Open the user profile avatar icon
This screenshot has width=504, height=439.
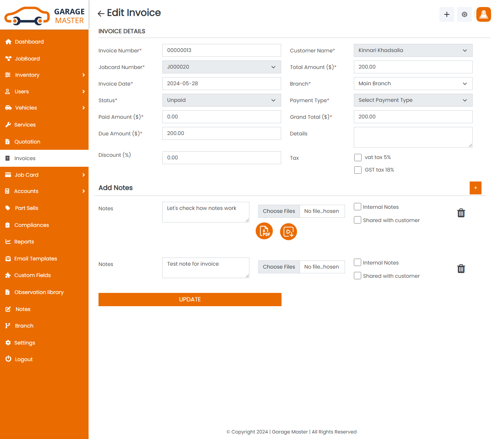[x=483, y=14]
